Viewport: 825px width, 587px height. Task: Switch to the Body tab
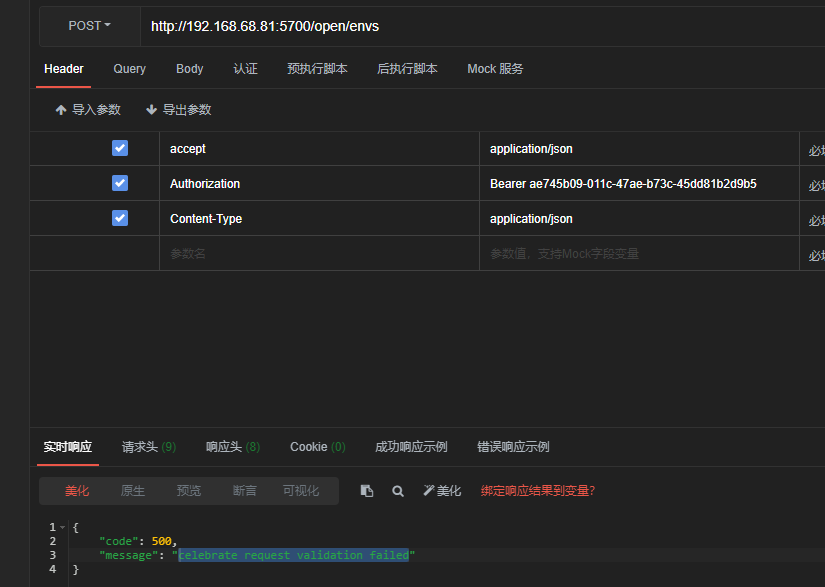tap(189, 68)
